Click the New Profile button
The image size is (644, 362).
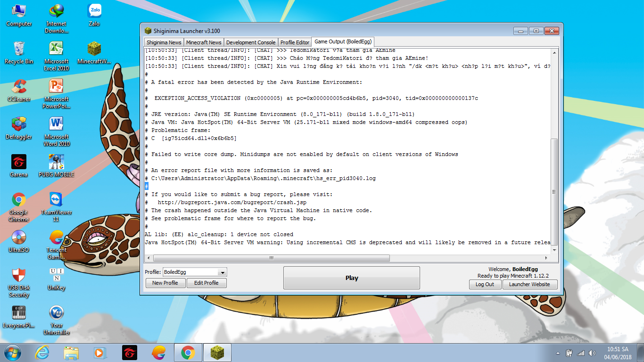click(x=165, y=283)
